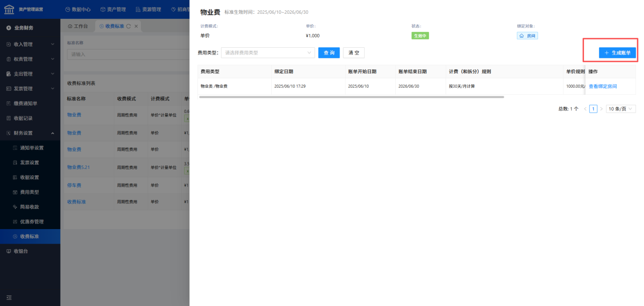Image resolution: width=644 pixels, height=306 pixels.
Task: Expand the 收入管理 sidebar menu
Action: click(30, 44)
